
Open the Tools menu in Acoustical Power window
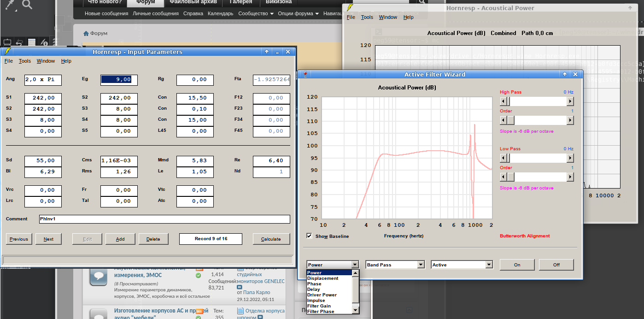click(367, 17)
